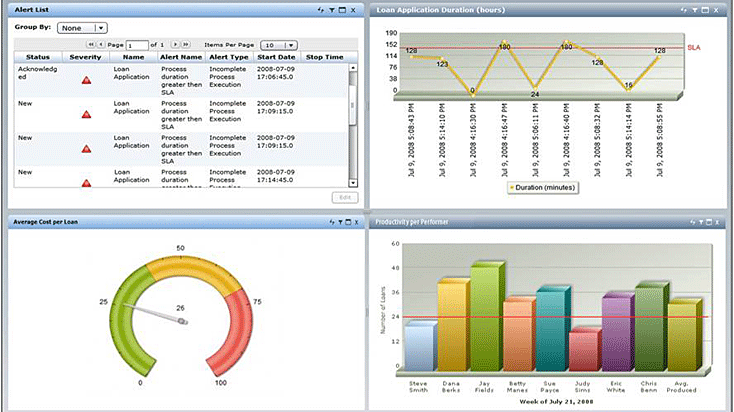Click the page number input field

(137, 45)
